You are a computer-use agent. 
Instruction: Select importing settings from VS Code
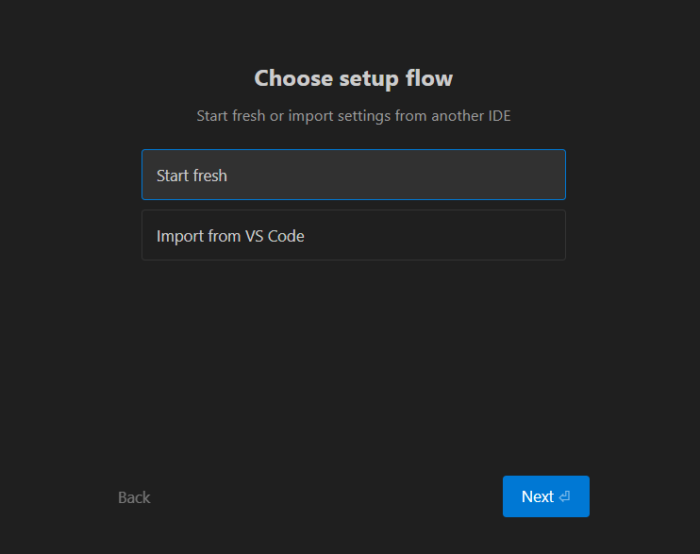(353, 236)
